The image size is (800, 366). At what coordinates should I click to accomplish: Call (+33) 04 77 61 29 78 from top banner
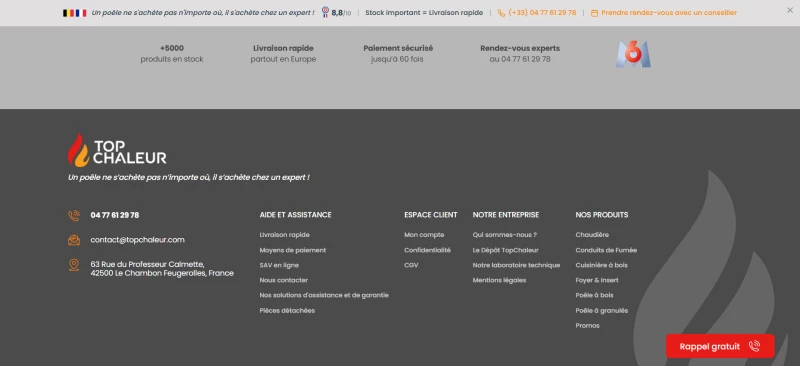coord(542,13)
